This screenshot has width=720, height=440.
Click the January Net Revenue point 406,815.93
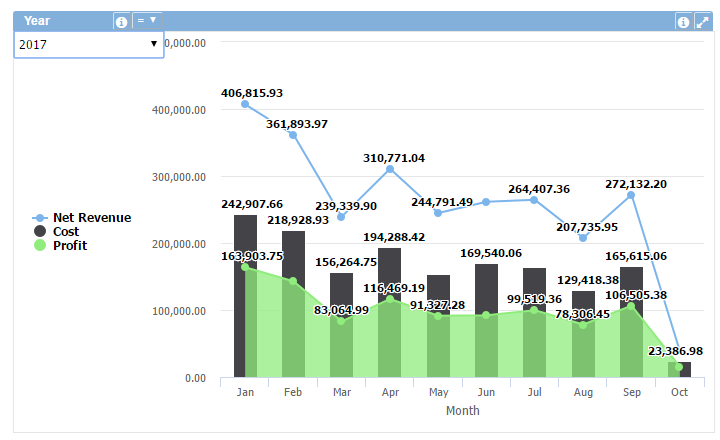245,104
